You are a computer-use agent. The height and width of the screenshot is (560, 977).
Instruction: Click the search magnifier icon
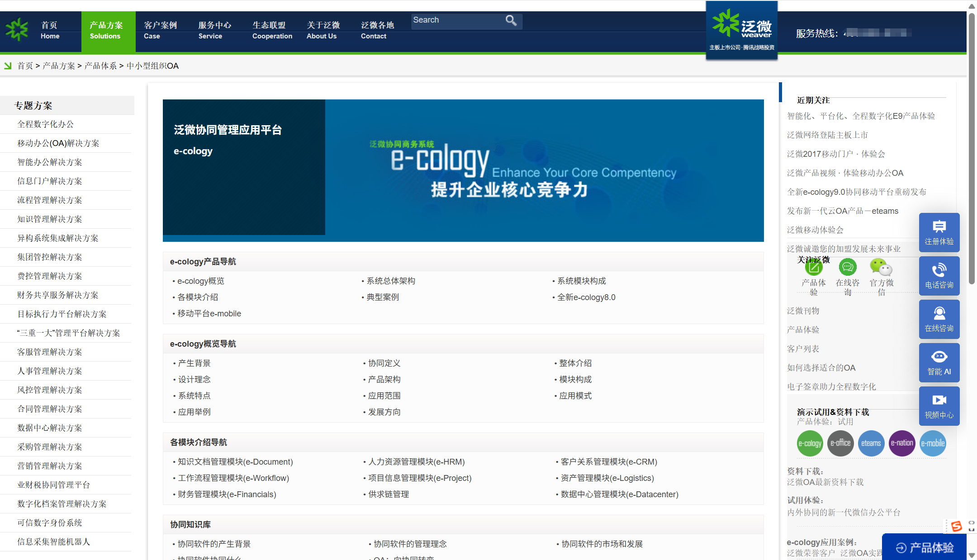click(511, 20)
